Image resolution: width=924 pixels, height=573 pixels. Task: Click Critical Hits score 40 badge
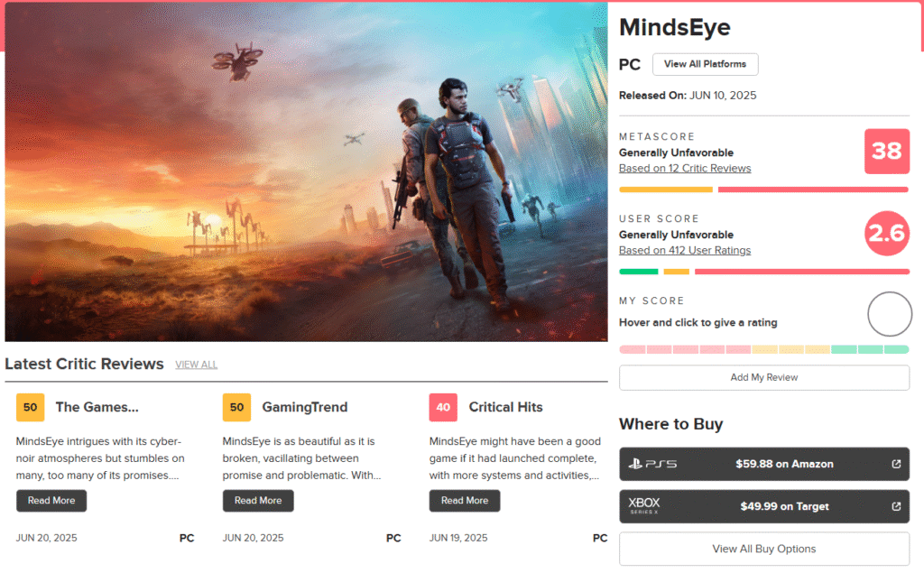pos(443,407)
